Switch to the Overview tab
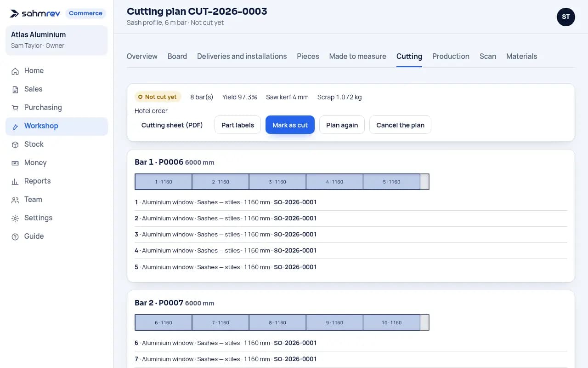Image resolution: width=588 pixels, height=368 pixels. point(142,56)
